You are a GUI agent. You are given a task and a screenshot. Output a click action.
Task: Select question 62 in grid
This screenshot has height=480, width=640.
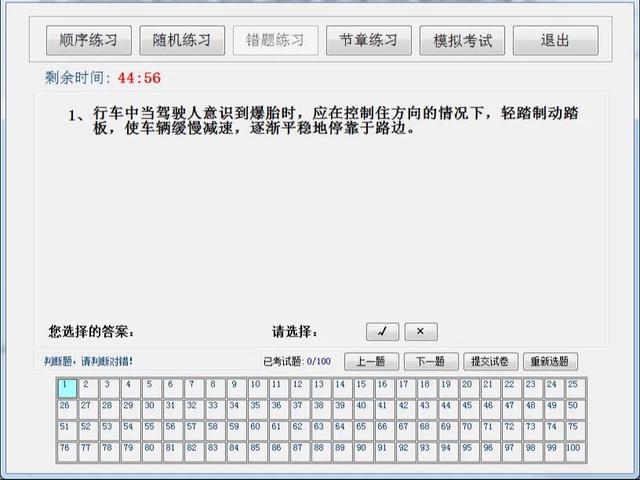coord(300,431)
